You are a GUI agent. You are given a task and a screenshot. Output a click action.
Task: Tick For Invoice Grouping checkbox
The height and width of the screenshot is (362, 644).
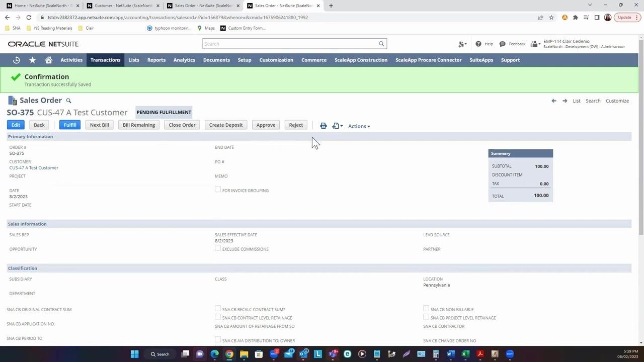coord(218,190)
